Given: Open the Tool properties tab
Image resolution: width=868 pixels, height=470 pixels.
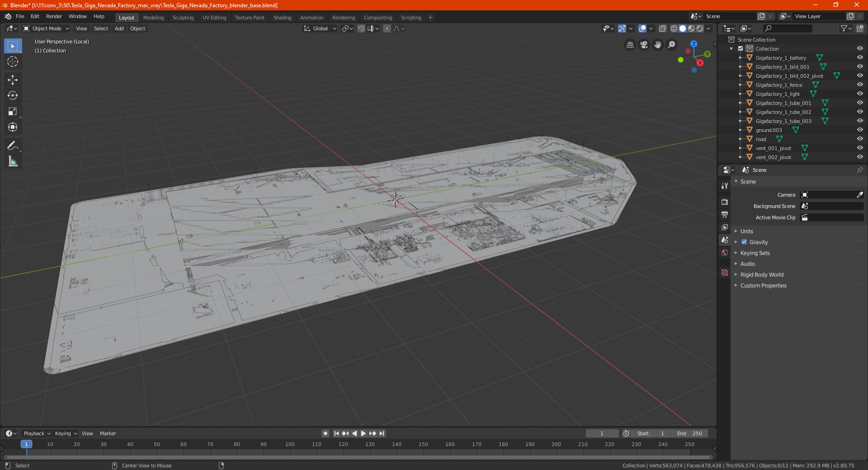Looking at the screenshot, I should (x=725, y=186).
